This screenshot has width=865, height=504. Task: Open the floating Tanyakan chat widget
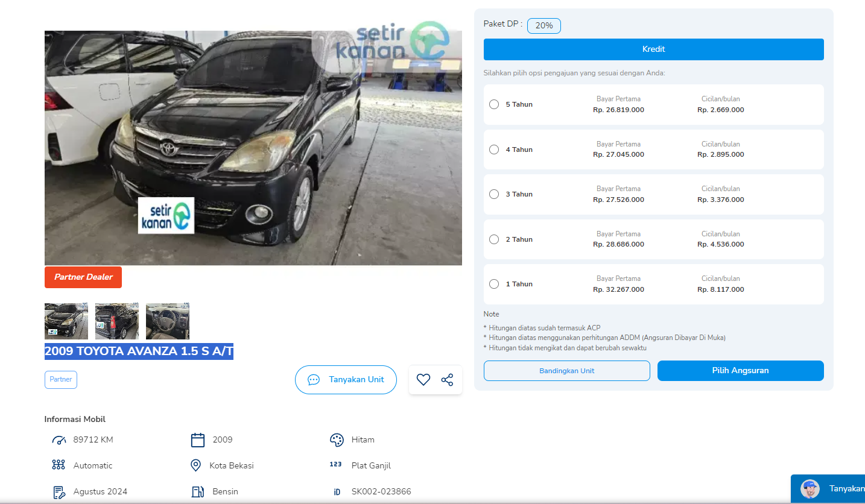(x=828, y=489)
